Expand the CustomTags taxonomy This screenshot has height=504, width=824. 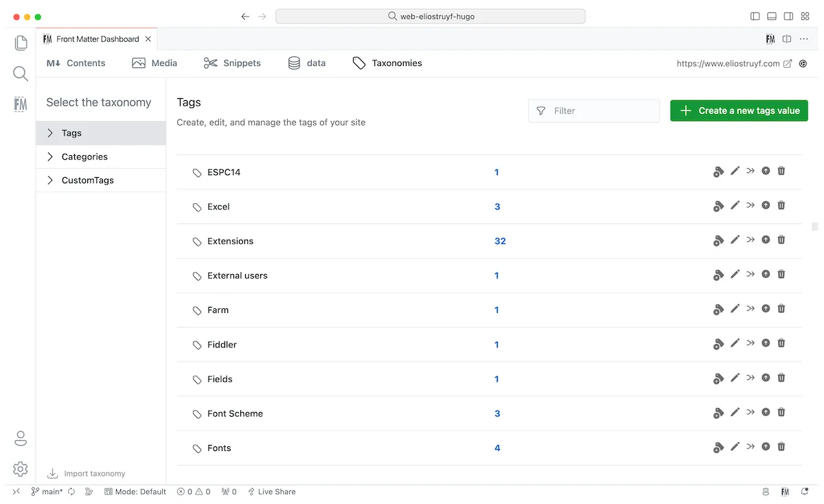[x=87, y=180]
